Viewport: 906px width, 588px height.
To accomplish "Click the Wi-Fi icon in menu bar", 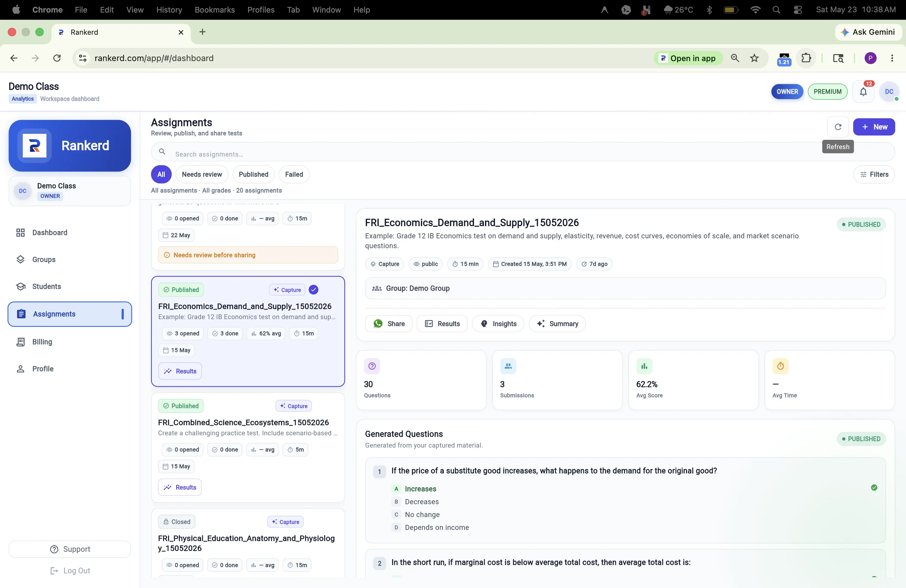I will 755,10.
